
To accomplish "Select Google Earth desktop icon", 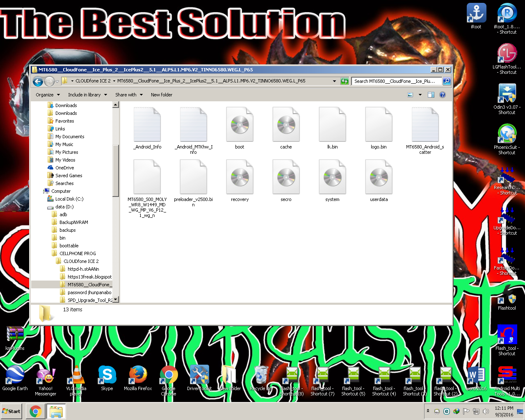I will [x=15, y=378].
